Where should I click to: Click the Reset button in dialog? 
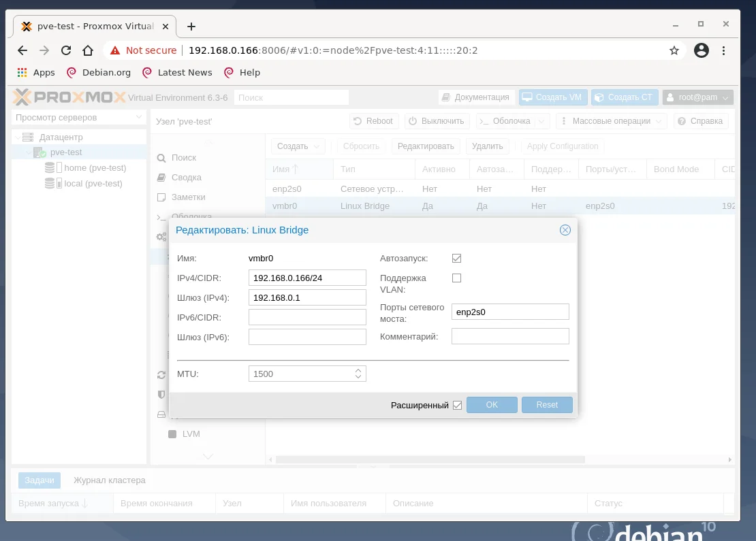[547, 404]
